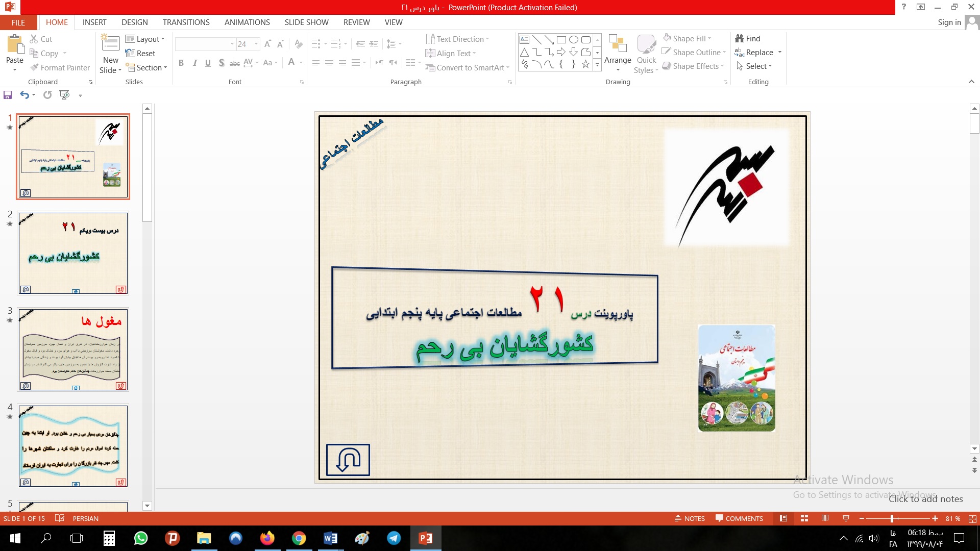980x551 pixels.
Task: Expand the font size combo box
Action: point(256,44)
